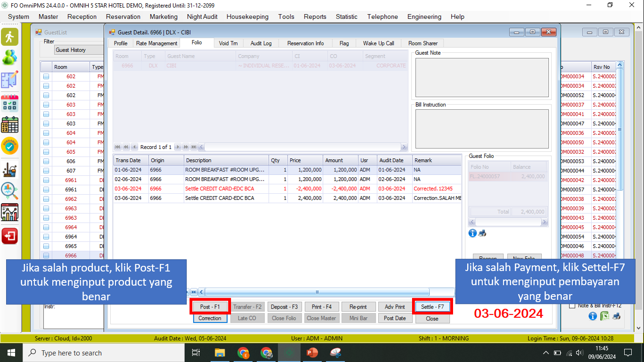Click the transaction grid horizontal scrollbar thumb
The image size is (644, 362).
point(317,292)
